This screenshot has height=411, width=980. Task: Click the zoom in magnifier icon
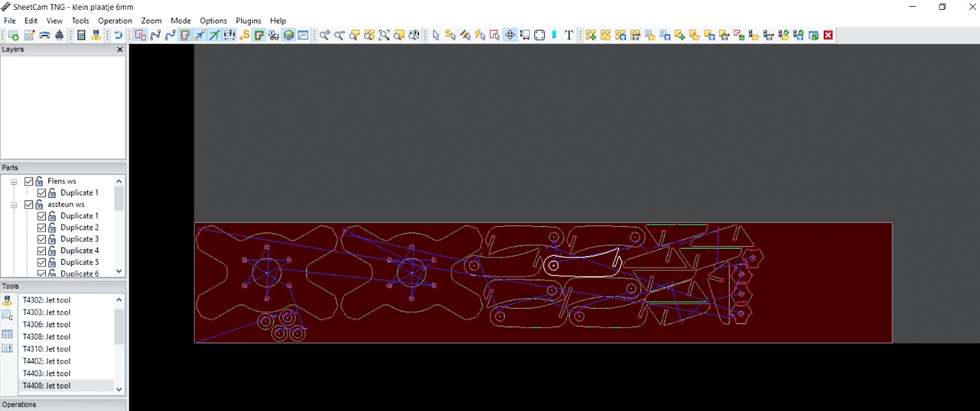point(325,36)
